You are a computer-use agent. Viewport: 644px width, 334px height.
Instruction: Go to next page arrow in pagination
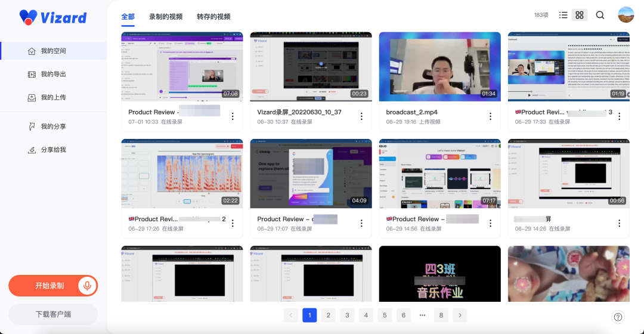tap(460, 315)
